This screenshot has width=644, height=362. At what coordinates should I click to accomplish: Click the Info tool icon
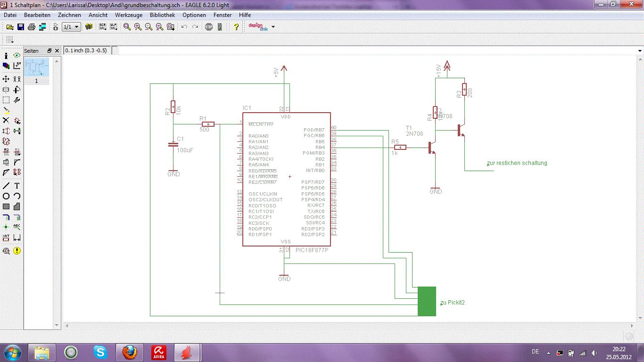click(x=6, y=56)
